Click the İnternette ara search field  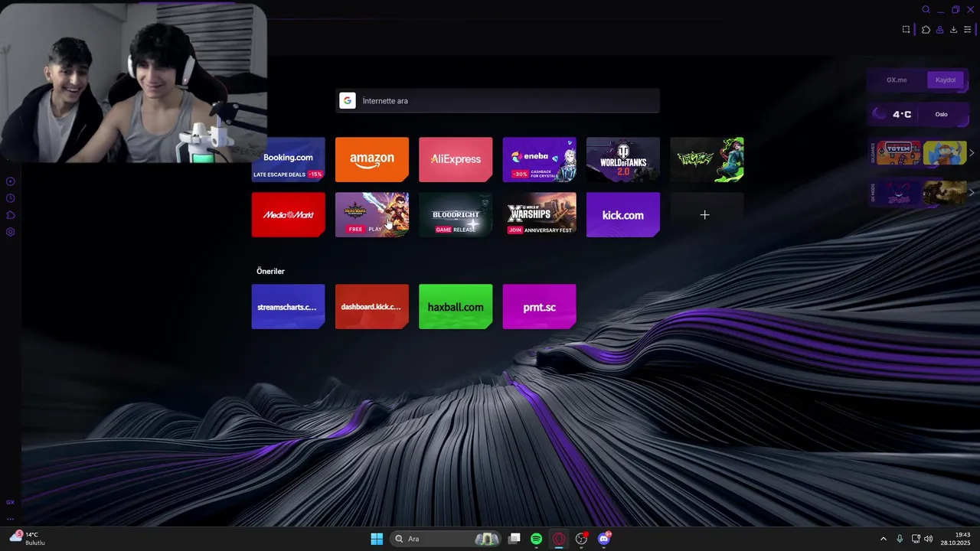coord(498,101)
